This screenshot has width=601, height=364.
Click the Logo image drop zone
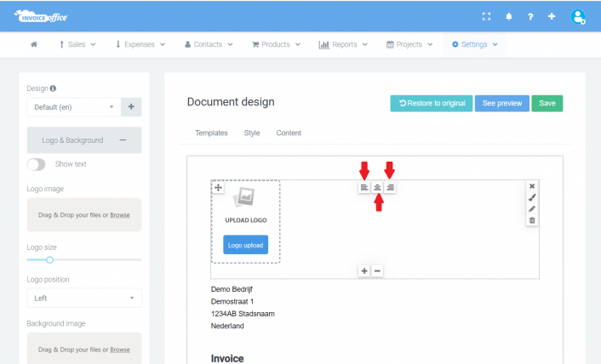pos(84,214)
